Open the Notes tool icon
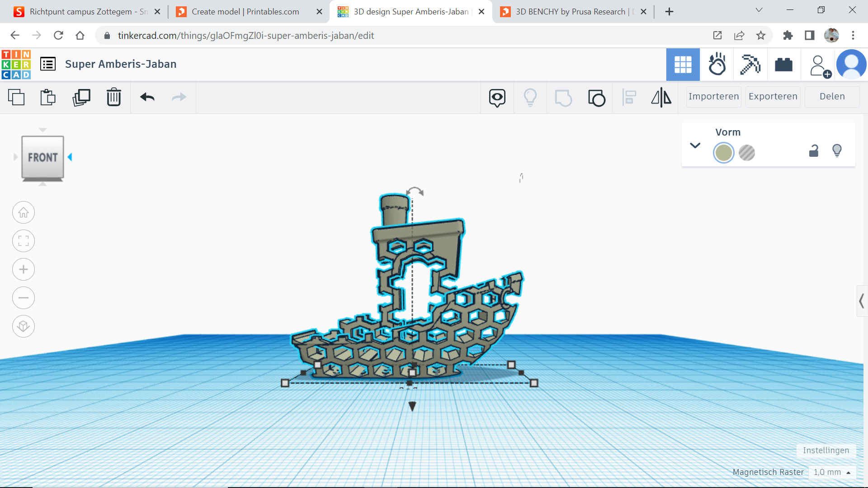The image size is (868, 488). [x=497, y=98]
